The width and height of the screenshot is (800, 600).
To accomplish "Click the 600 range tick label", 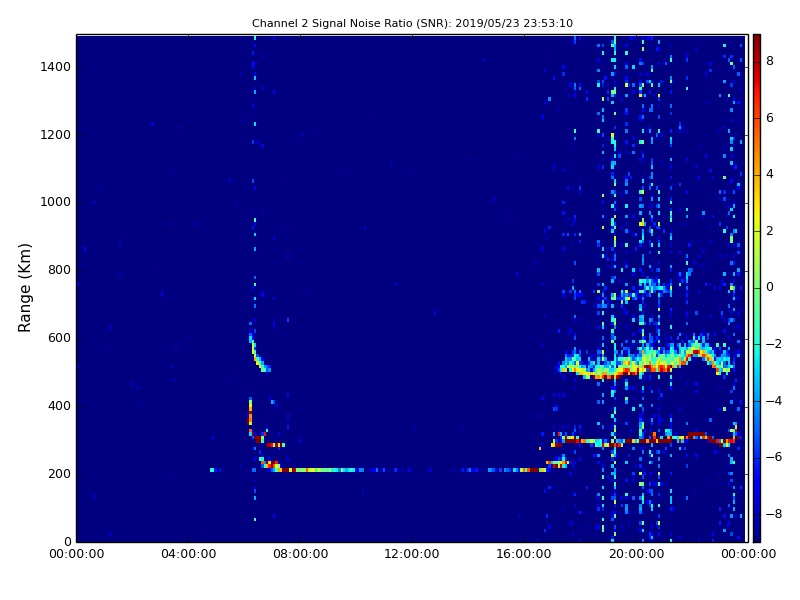I will click(59, 338).
